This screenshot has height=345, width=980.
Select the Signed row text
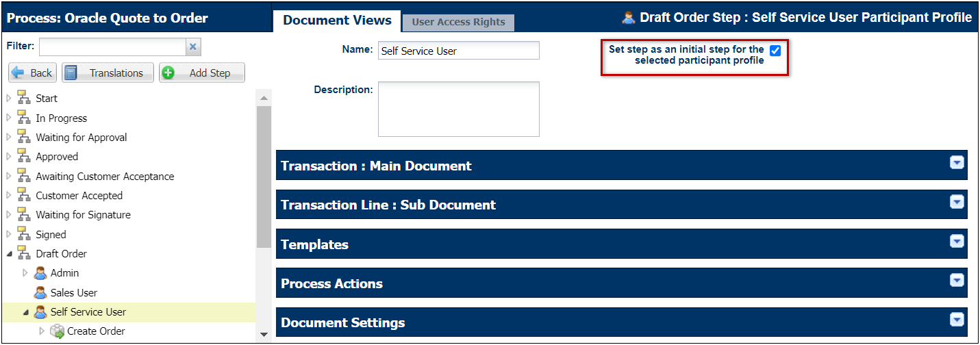[51, 234]
